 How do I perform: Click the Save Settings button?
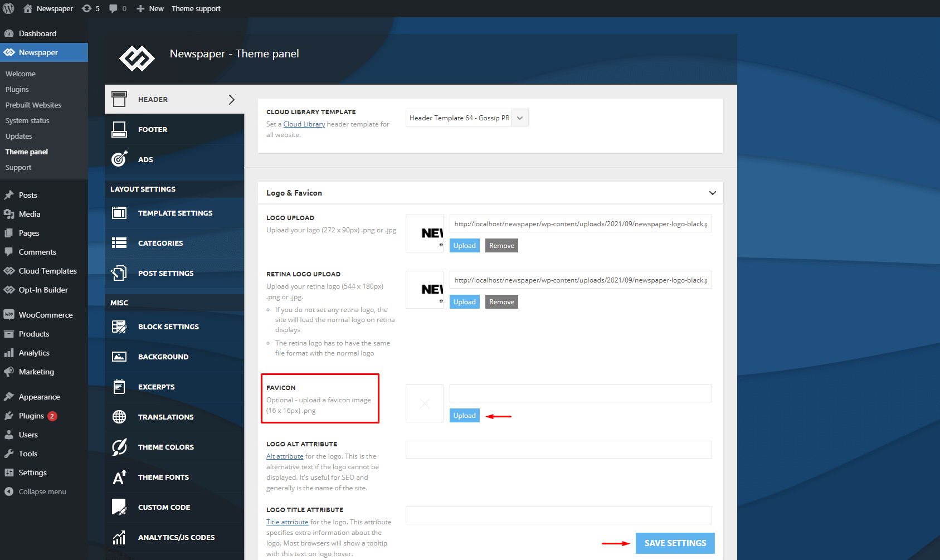675,543
